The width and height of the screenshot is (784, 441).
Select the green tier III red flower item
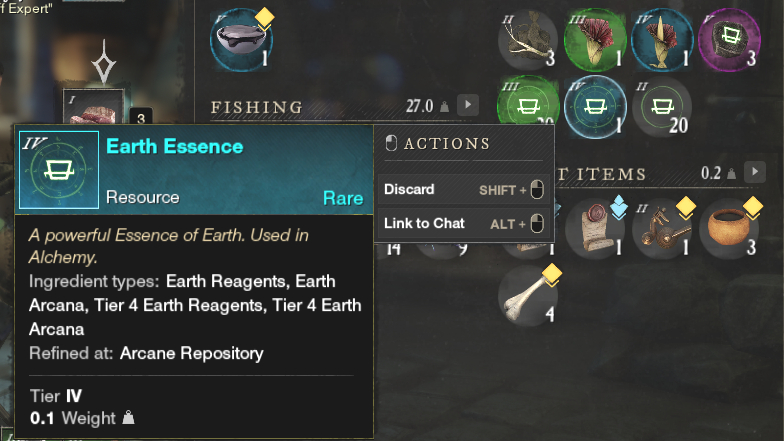pos(595,40)
